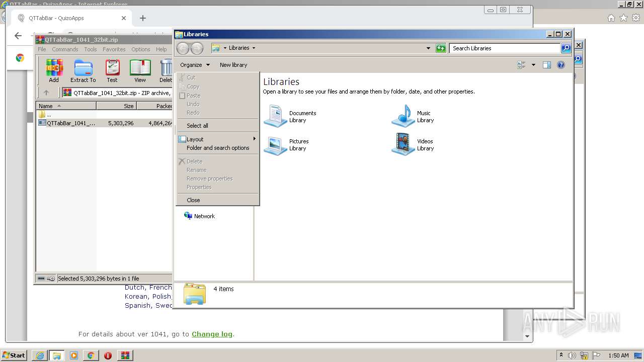This screenshot has width=644, height=362.
Task: Open Windows Explorer taskbar button
Action: (57, 355)
